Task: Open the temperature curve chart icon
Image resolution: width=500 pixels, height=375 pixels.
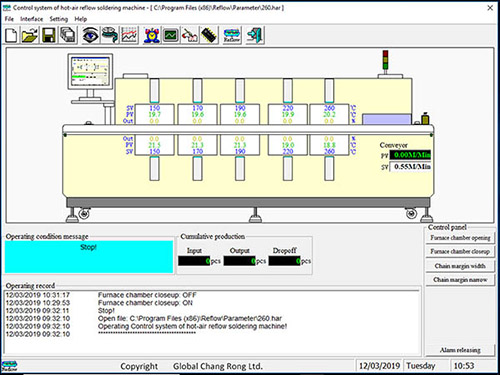Action: [129, 35]
